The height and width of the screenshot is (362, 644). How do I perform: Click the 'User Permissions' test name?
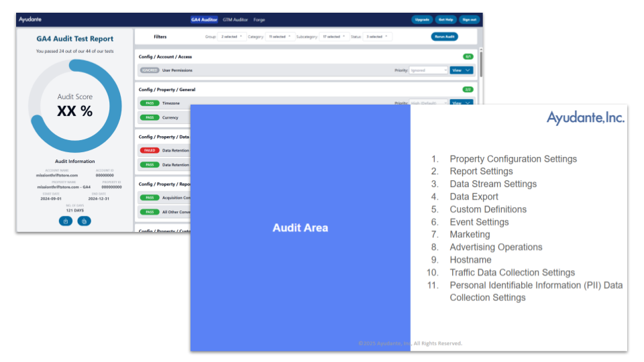(177, 70)
